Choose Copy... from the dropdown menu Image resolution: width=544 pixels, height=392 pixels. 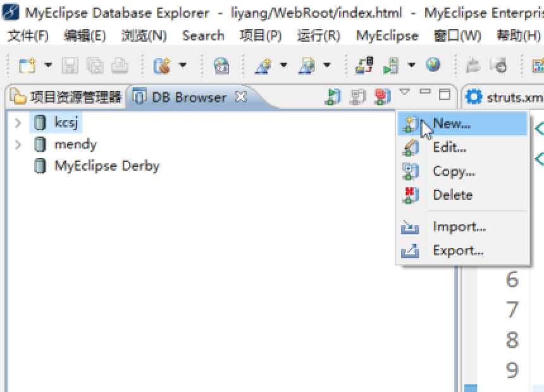pos(462,171)
